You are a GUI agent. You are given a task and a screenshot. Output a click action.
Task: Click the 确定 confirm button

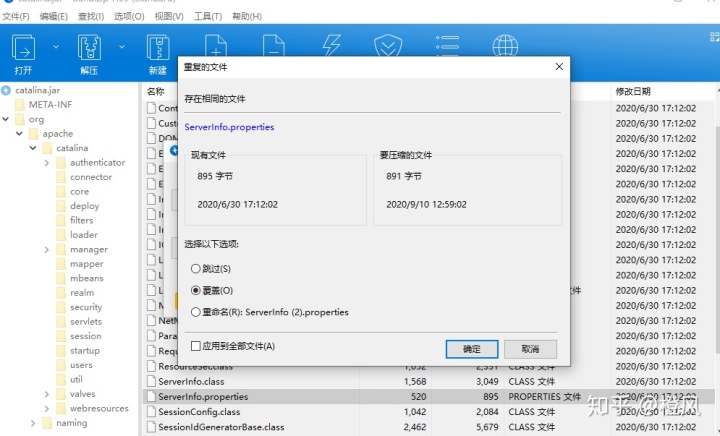tap(472, 349)
